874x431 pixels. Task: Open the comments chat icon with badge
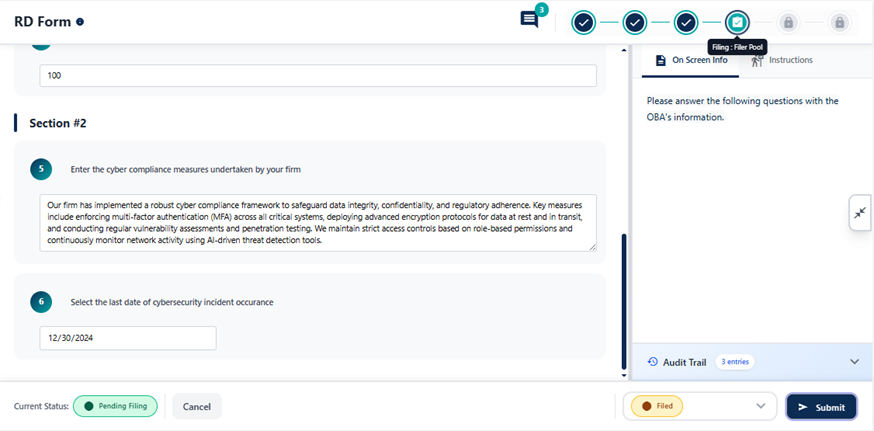pyautogui.click(x=530, y=20)
